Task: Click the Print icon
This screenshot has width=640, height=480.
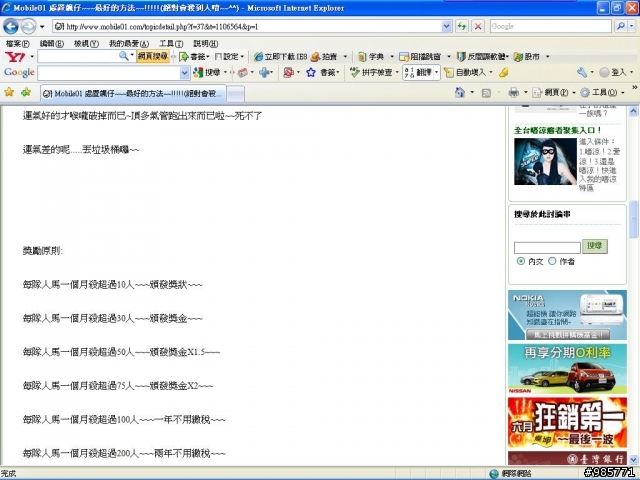Action: (x=513, y=93)
